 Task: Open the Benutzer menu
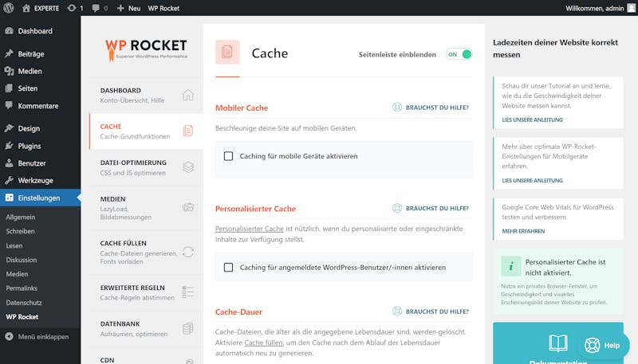(x=40, y=163)
